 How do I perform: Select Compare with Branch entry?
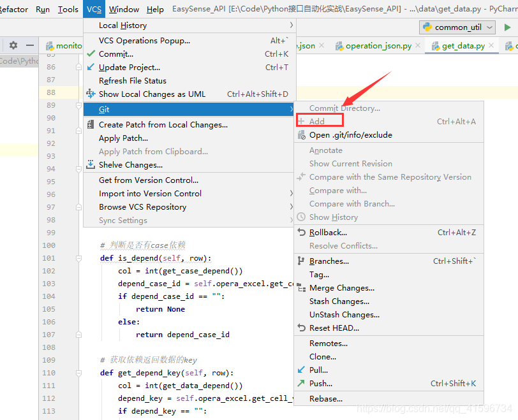pyautogui.click(x=389, y=203)
